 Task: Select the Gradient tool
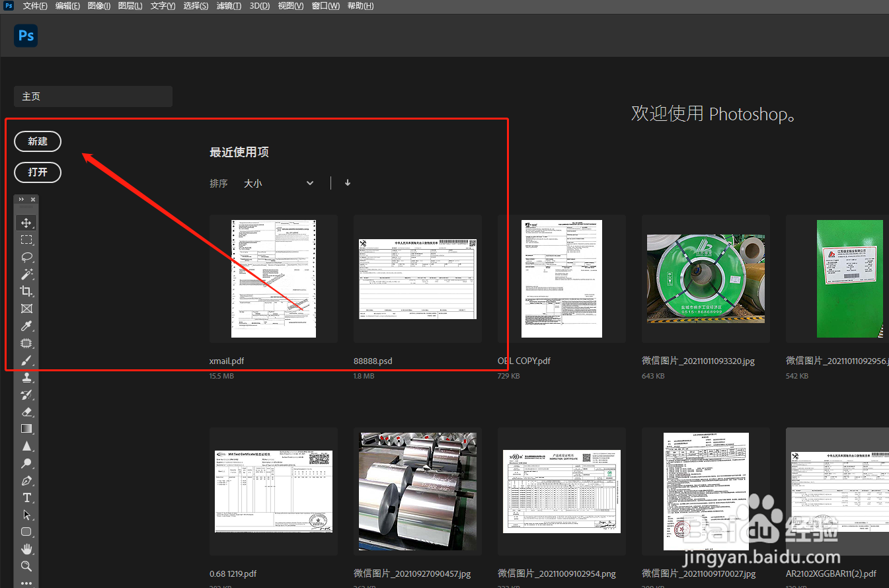pyautogui.click(x=26, y=429)
